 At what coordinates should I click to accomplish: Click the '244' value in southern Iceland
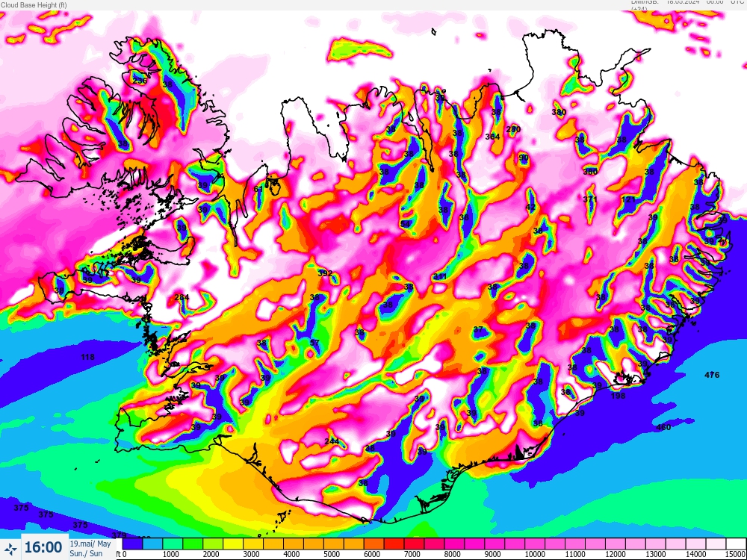pyautogui.click(x=332, y=441)
